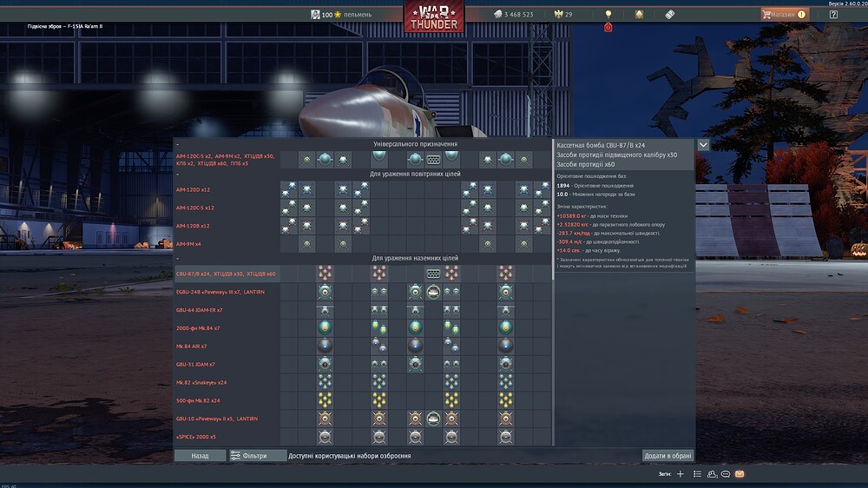868x488 pixels.
Task: Click rightmost missile icon in AIM-9M x4 row
Action: tap(523, 244)
